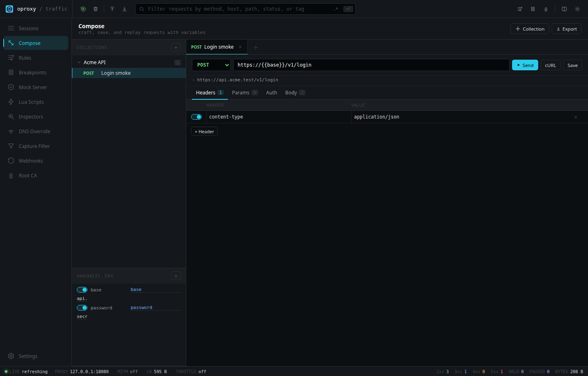Toggle the split panel layout icon
This screenshot has width=588, height=376.
click(x=564, y=9)
